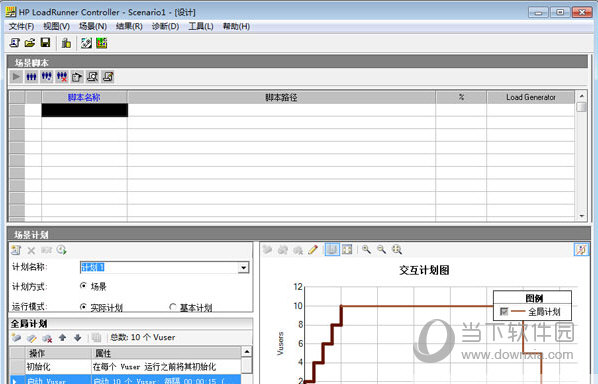Open the 帮助(H) menu

point(236,26)
